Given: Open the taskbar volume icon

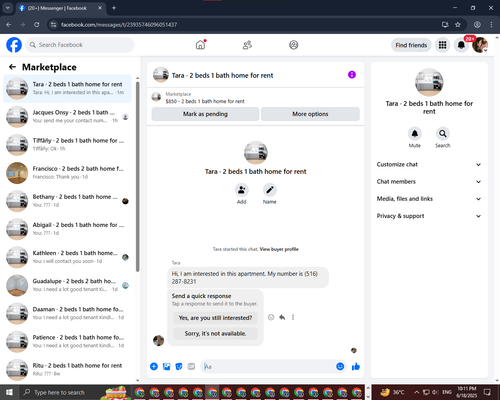Looking at the screenshot, I should 435,392.
